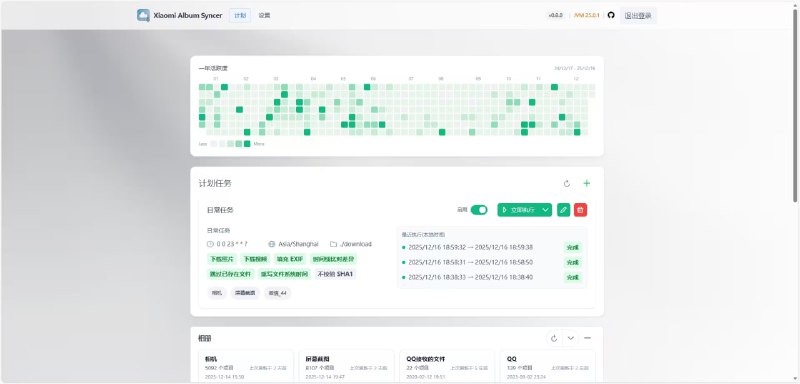Image resolution: width=800 pixels, height=384 pixels.
Task: Run the 日常任务 task immediately with the green button
Action: pyautogui.click(x=518, y=210)
